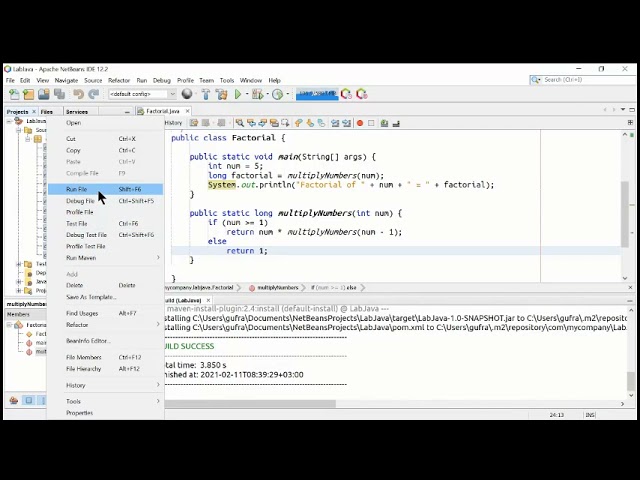Click the green Run Project play icon

(x=238, y=94)
